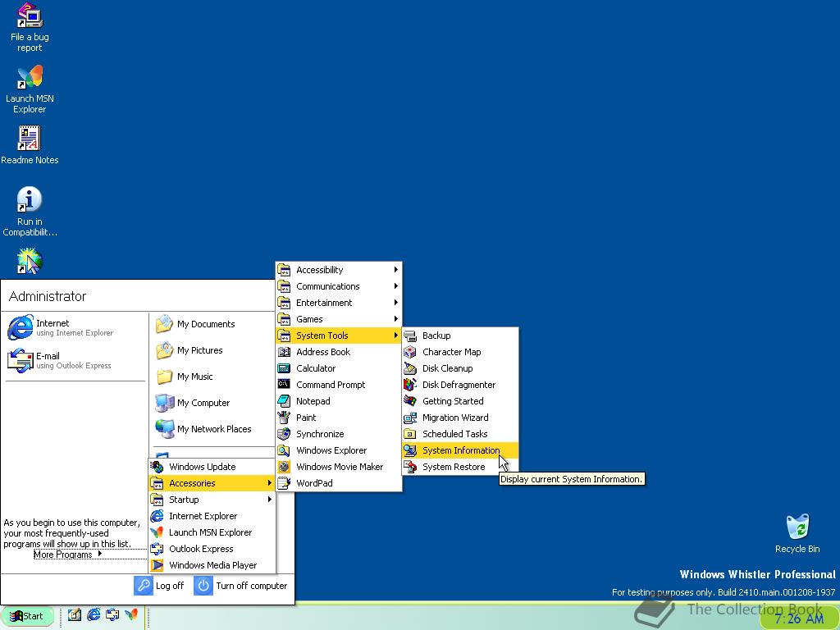The image size is (840, 630).
Task: Open Internet Explorer from programs list
Action: tap(212, 516)
